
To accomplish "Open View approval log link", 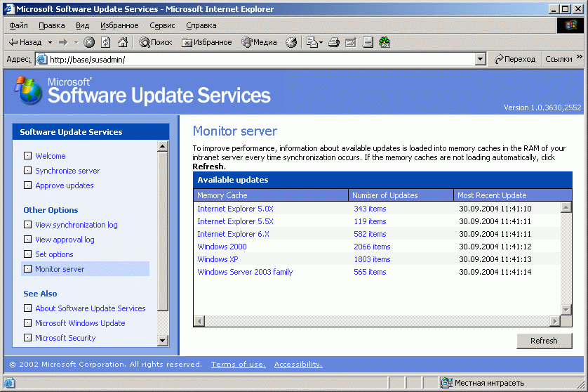I will tap(65, 240).
